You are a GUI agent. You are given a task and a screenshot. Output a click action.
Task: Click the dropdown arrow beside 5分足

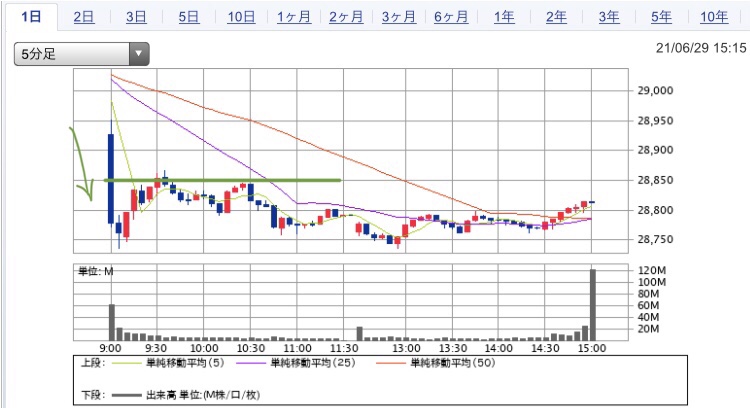[x=139, y=54]
